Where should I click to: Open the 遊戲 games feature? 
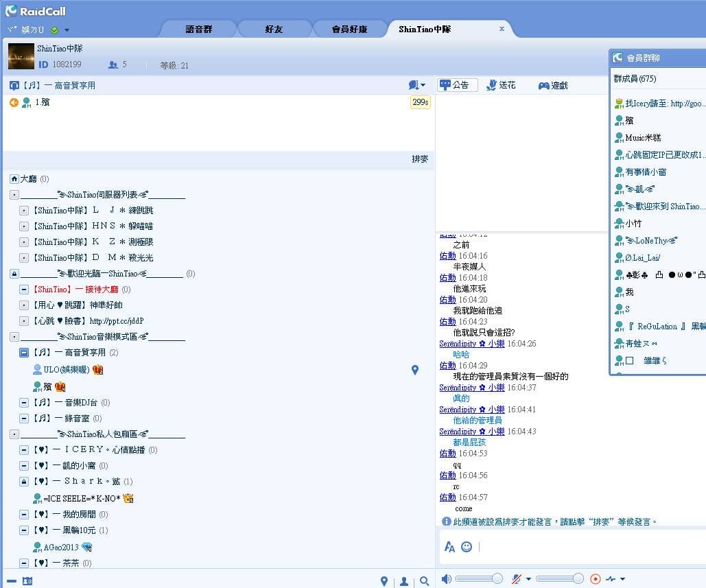tap(555, 85)
